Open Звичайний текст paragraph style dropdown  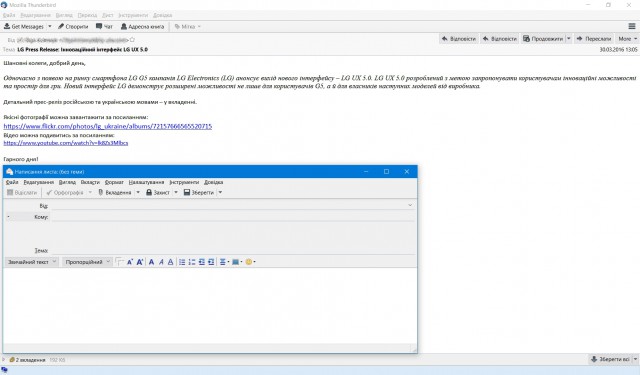pyautogui.click(x=32, y=262)
